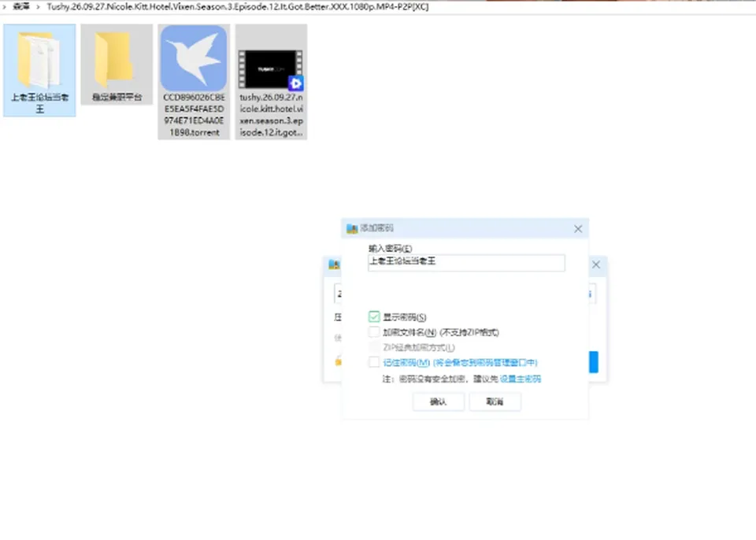
Task: Select the tushy.26.09.27 video file thumbnail
Action: pos(271,82)
